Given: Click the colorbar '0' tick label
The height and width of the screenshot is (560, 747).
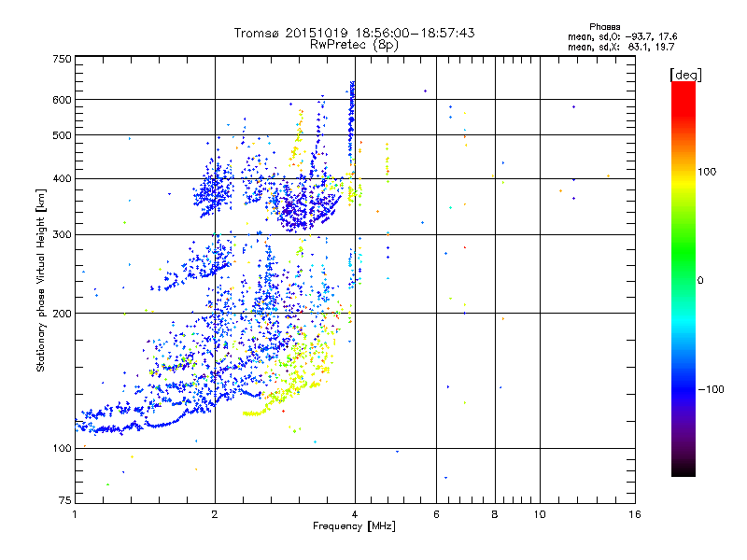Looking at the screenshot, I should point(699,281).
